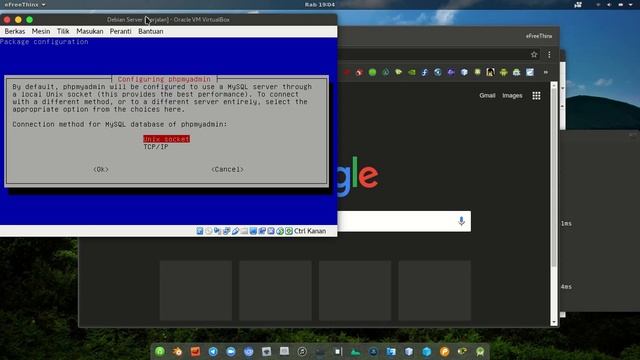This screenshot has width=640, height=360.
Task: Click the Ctrl Kanan host key label
Action: pyautogui.click(x=310, y=231)
